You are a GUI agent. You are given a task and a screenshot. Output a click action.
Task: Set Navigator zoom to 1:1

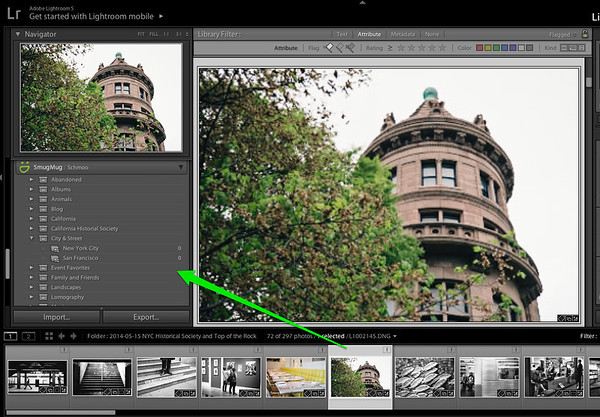[166, 34]
